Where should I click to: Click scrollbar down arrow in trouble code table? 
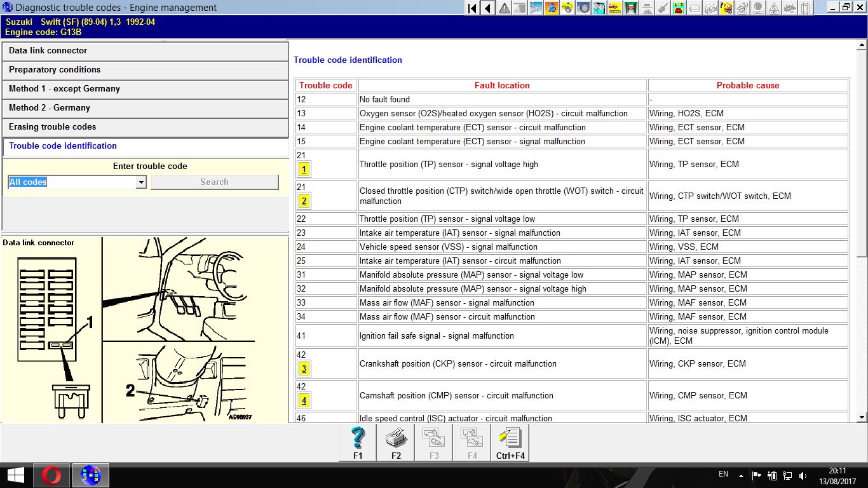pyautogui.click(x=862, y=417)
